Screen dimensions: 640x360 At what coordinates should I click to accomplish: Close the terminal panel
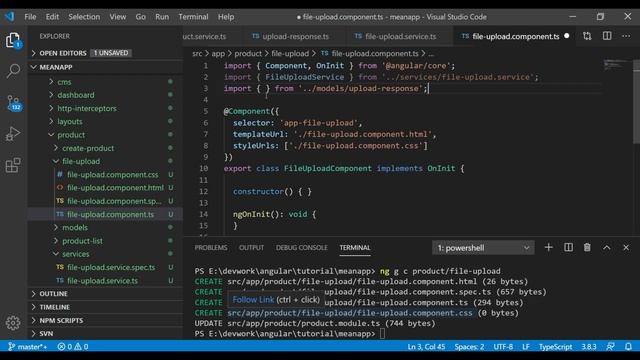626,247
